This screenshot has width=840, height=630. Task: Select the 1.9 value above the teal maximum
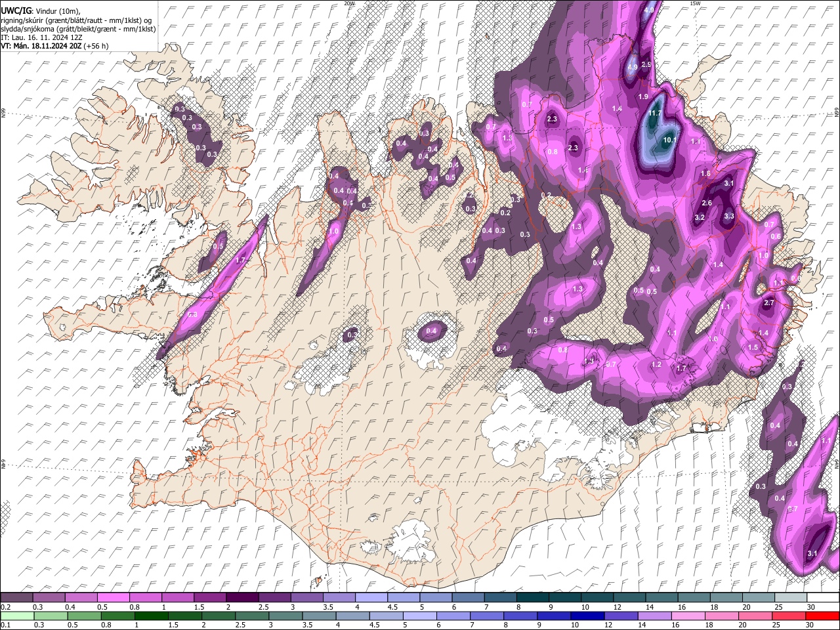[643, 96]
